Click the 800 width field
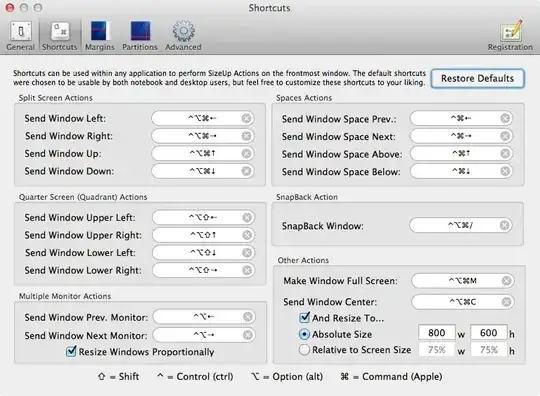This screenshot has height=396, width=540. [437, 333]
